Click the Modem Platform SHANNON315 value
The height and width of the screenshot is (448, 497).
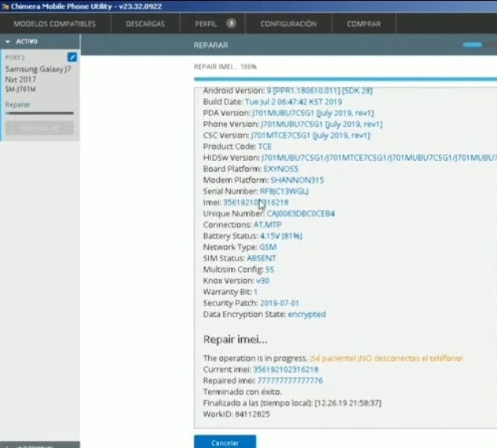[298, 180]
